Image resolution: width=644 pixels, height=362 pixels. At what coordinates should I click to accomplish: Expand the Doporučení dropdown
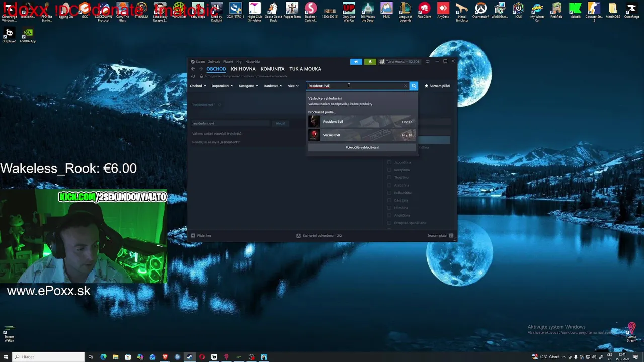[222, 86]
